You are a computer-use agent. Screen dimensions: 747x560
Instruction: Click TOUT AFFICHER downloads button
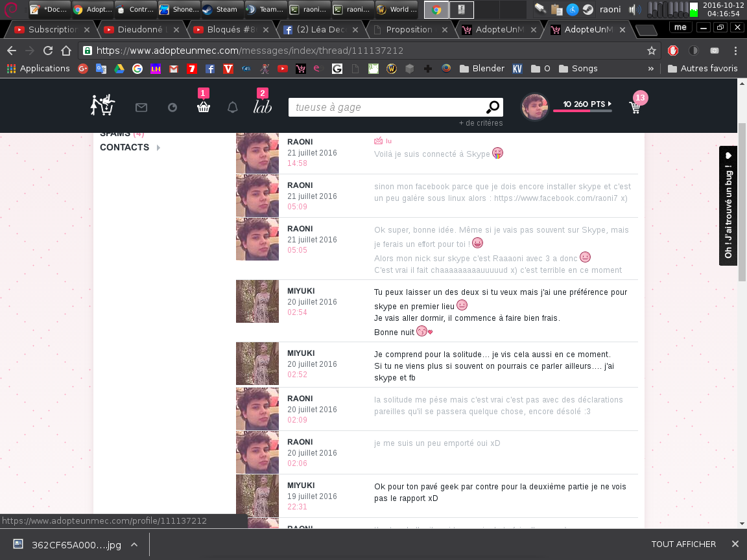pyautogui.click(x=683, y=544)
